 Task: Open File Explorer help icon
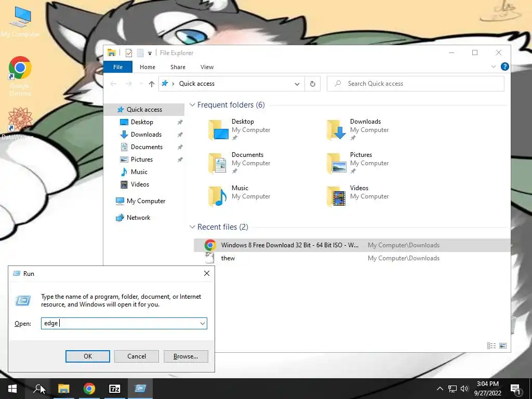click(505, 66)
